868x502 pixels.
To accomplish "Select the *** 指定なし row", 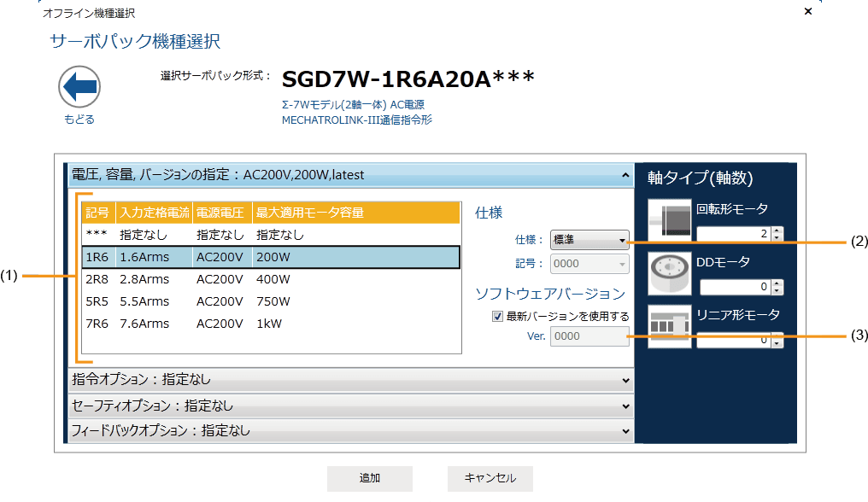I will [x=271, y=234].
